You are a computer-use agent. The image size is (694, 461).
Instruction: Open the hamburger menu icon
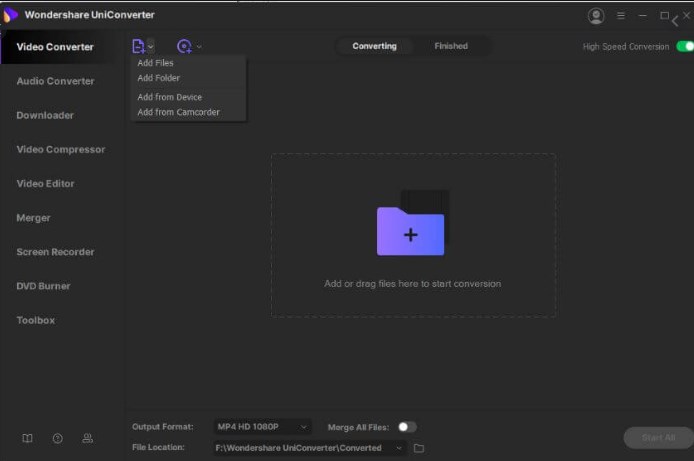621,15
